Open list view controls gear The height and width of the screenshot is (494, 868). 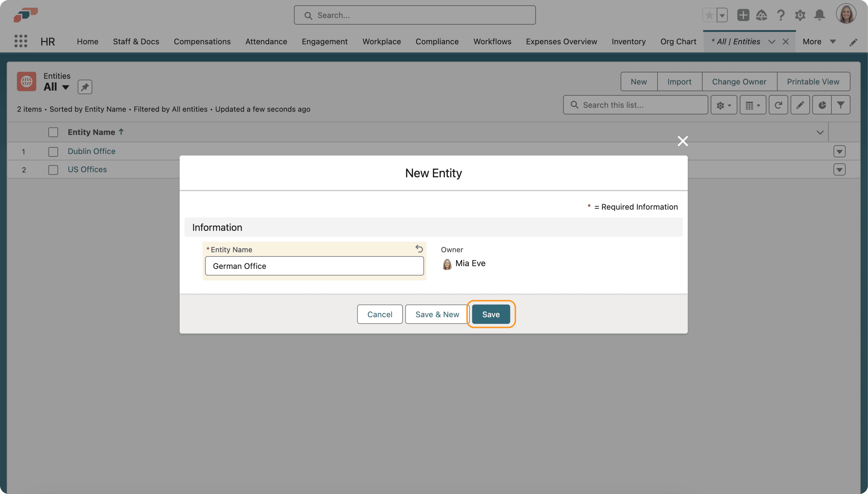723,105
